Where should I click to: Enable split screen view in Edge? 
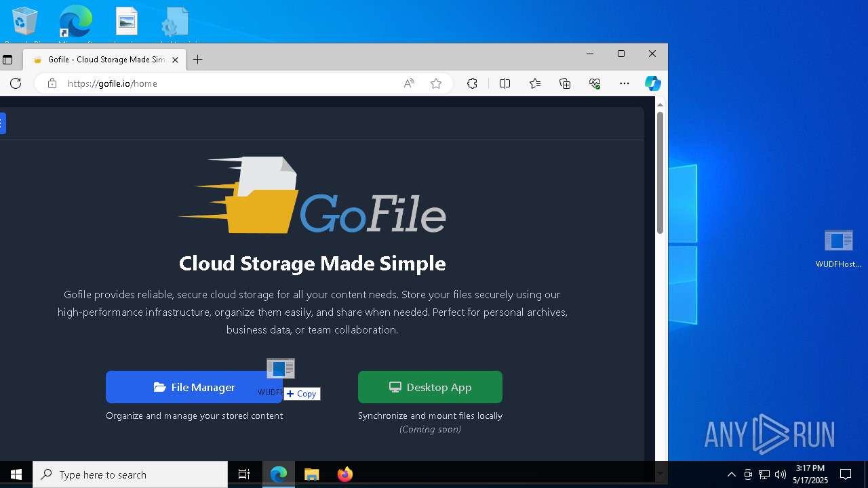(x=505, y=83)
